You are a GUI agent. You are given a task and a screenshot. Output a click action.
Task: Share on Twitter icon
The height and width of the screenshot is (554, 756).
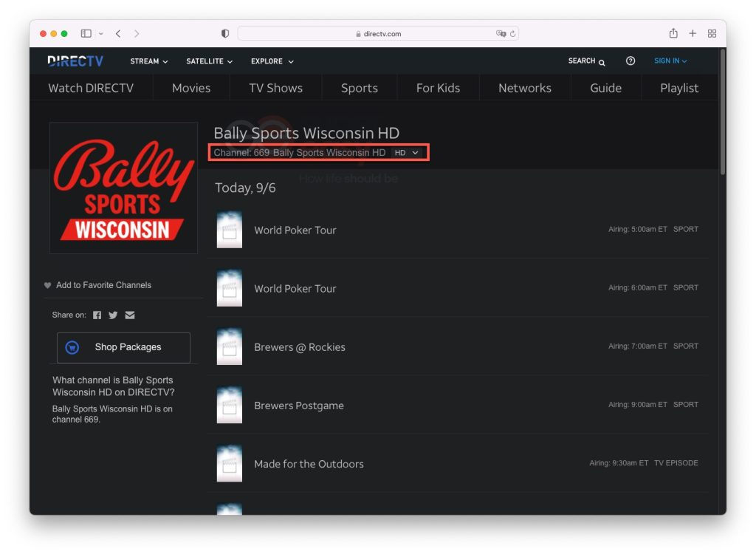tap(113, 315)
